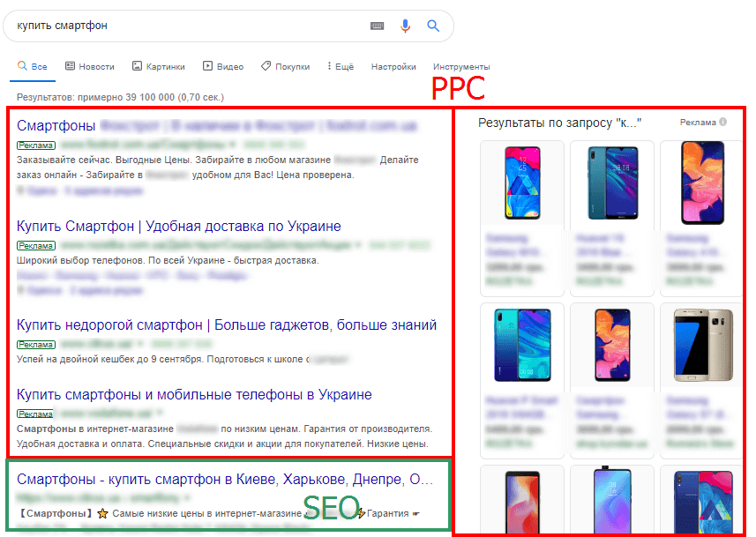
Task: Expand the Ещё more menu
Action: [x=340, y=66]
